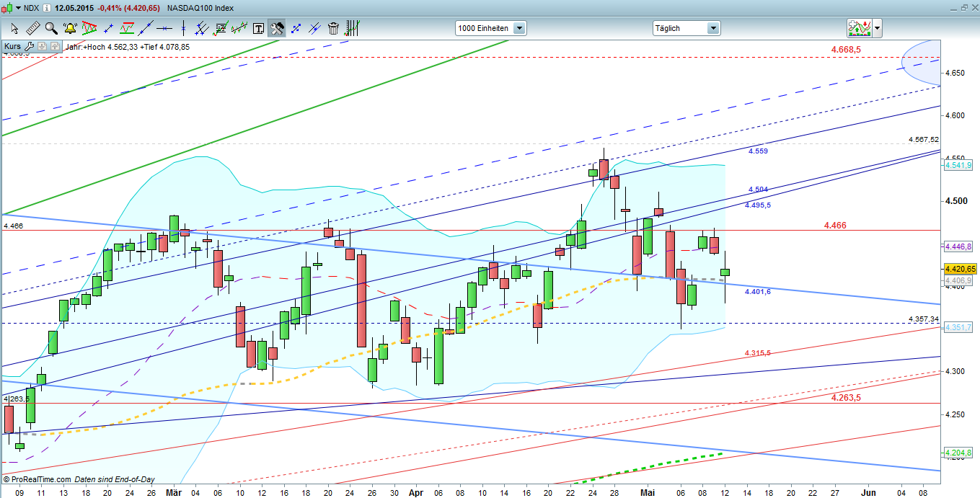Click the Kurs panel label
The height and width of the screenshot is (498, 980).
tap(12, 46)
